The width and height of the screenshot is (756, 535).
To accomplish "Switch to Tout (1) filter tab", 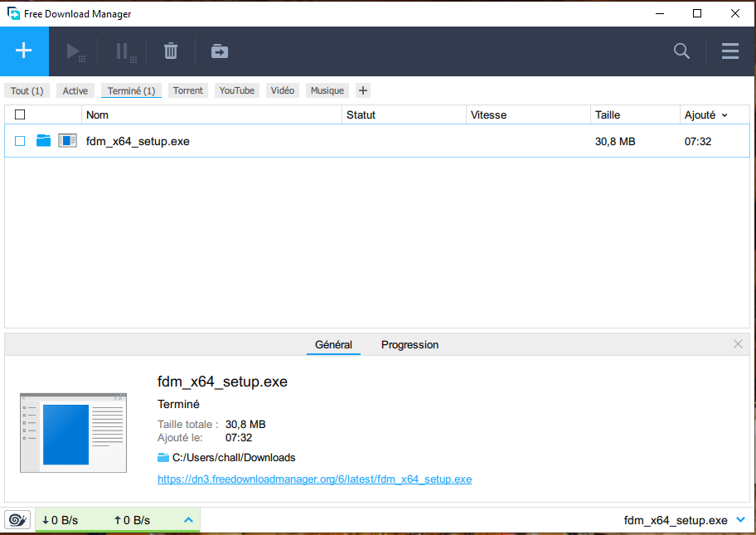I will click(27, 90).
